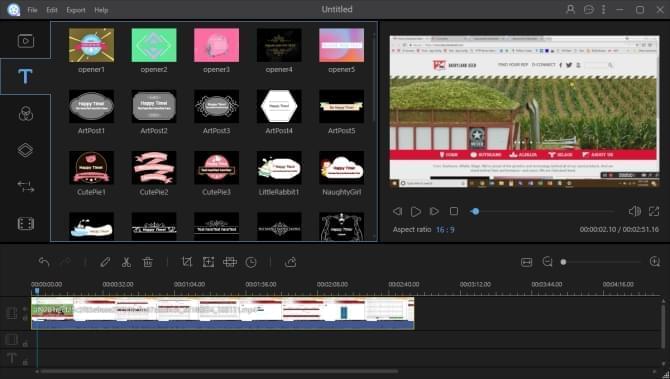
Task: Open the user account icon in title bar
Action: tap(570, 9)
